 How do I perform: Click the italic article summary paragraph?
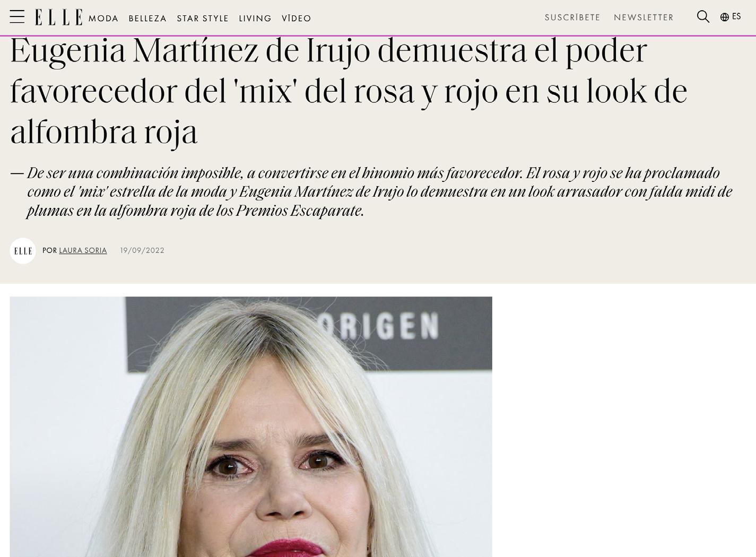point(372,192)
